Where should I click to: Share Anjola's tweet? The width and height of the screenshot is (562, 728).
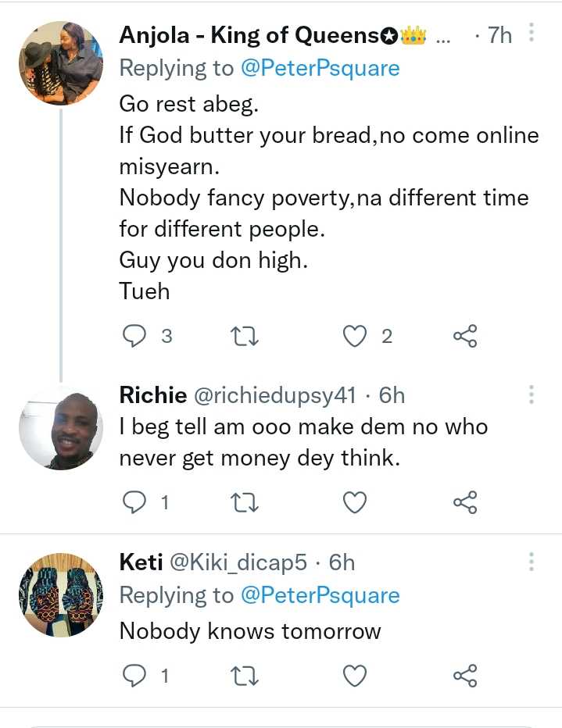click(x=465, y=337)
